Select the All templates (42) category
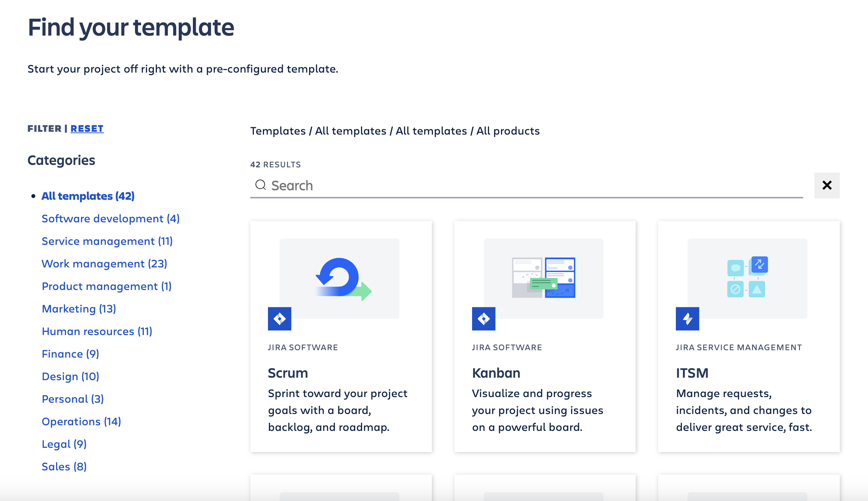Viewport: 868px width, 501px height. 88,196
